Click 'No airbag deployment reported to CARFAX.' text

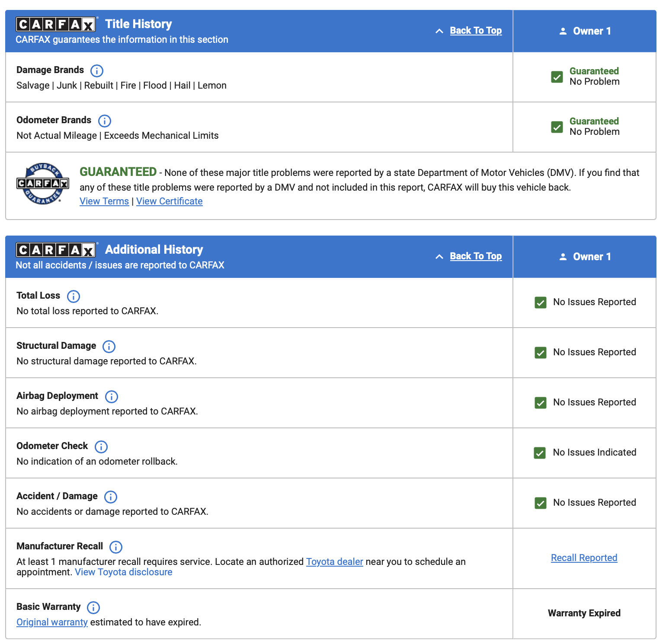[107, 411]
